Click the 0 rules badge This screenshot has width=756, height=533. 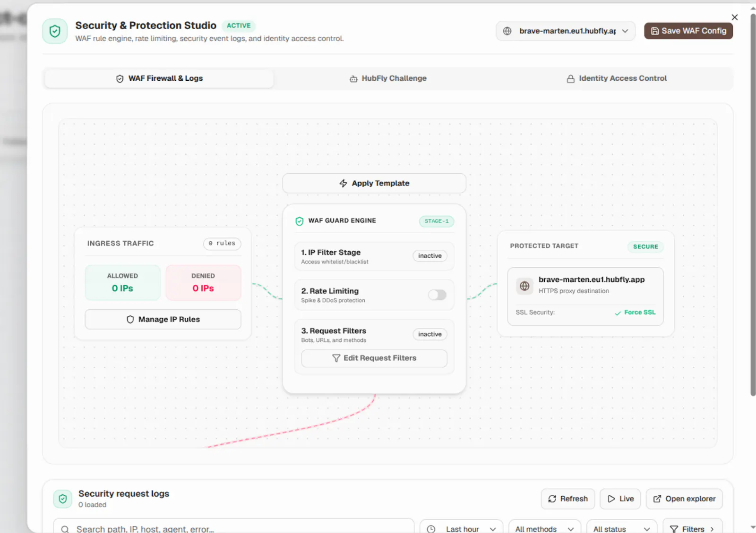tap(222, 243)
